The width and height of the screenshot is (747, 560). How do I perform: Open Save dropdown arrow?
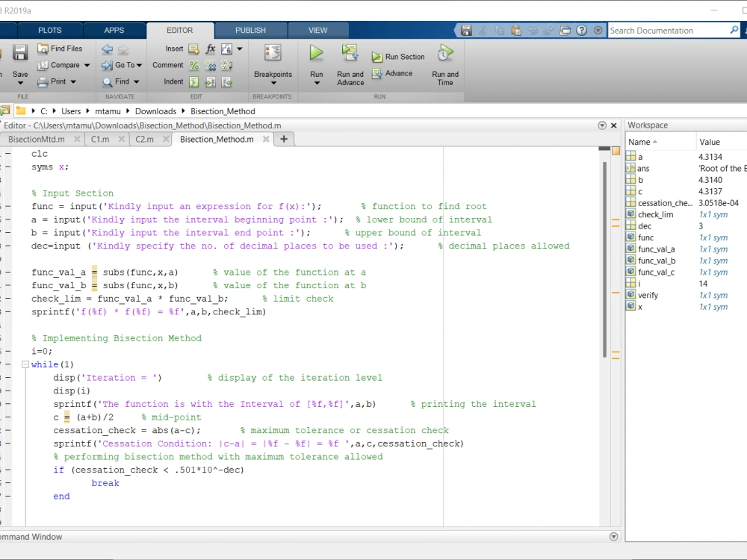[20, 83]
